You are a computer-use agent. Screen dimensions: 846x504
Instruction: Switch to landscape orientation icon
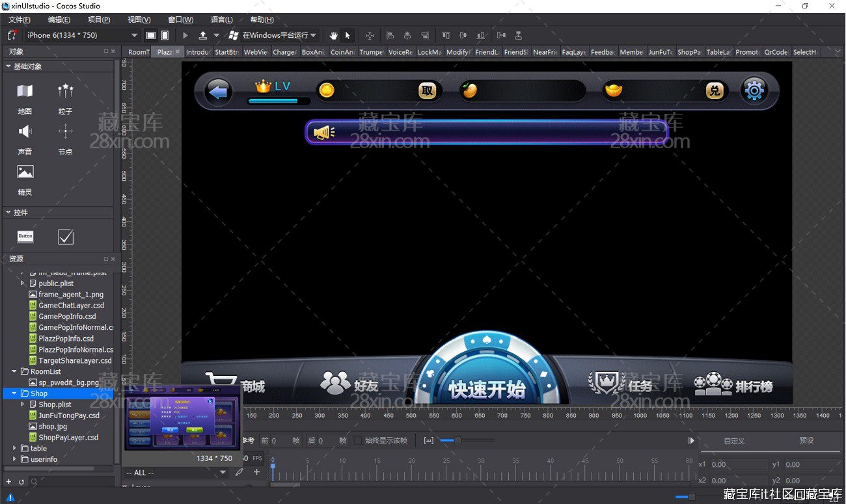[151, 35]
